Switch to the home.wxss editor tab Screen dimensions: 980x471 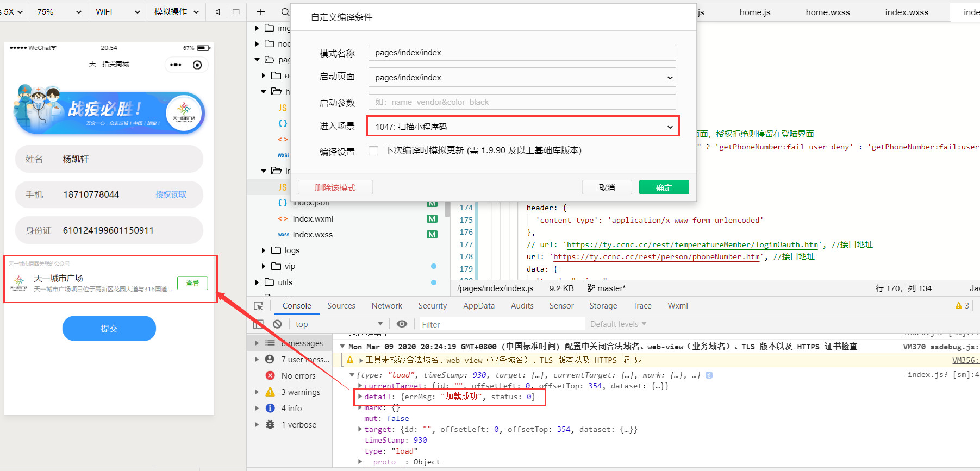click(x=828, y=12)
